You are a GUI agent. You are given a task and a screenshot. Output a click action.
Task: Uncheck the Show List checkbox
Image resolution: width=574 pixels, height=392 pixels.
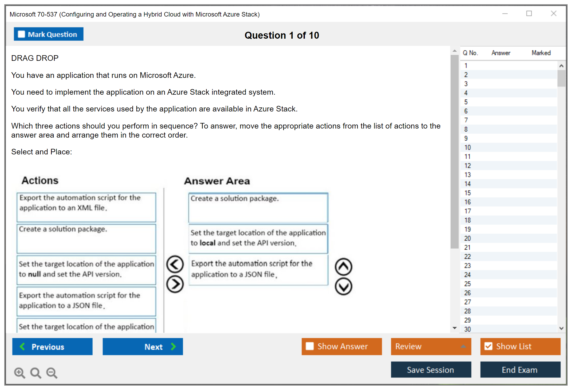click(x=488, y=346)
